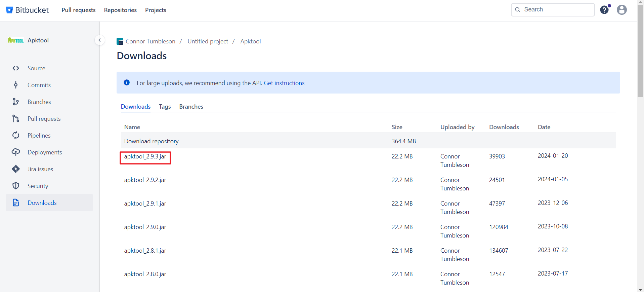Click the Branches icon in sidebar
The width and height of the screenshot is (644, 292).
click(x=16, y=102)
